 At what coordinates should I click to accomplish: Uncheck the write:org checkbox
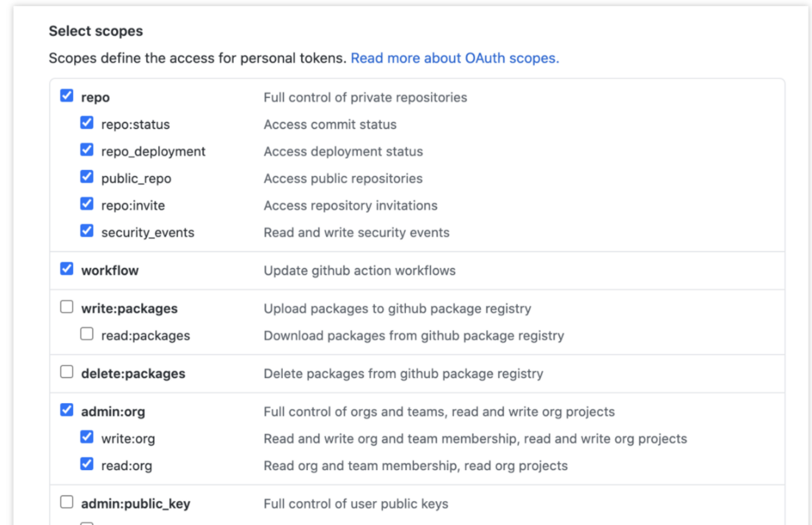87,437
